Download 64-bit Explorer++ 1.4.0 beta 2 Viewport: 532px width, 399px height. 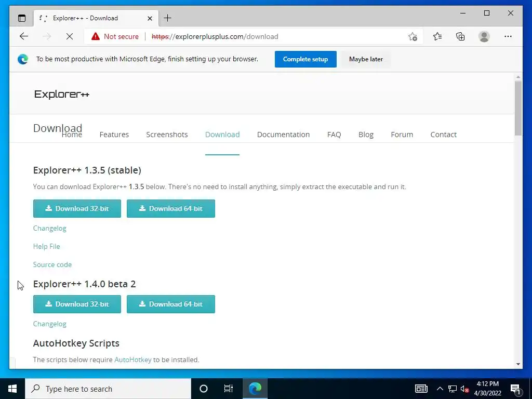click(170, 304)
